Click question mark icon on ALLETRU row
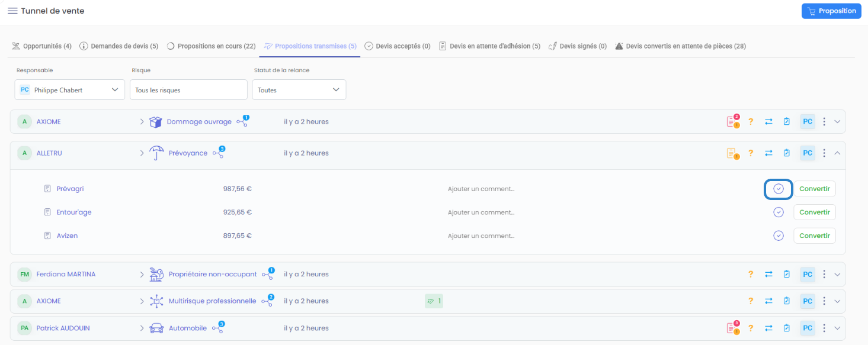This screenshot has height=345, width=868. 751,153
